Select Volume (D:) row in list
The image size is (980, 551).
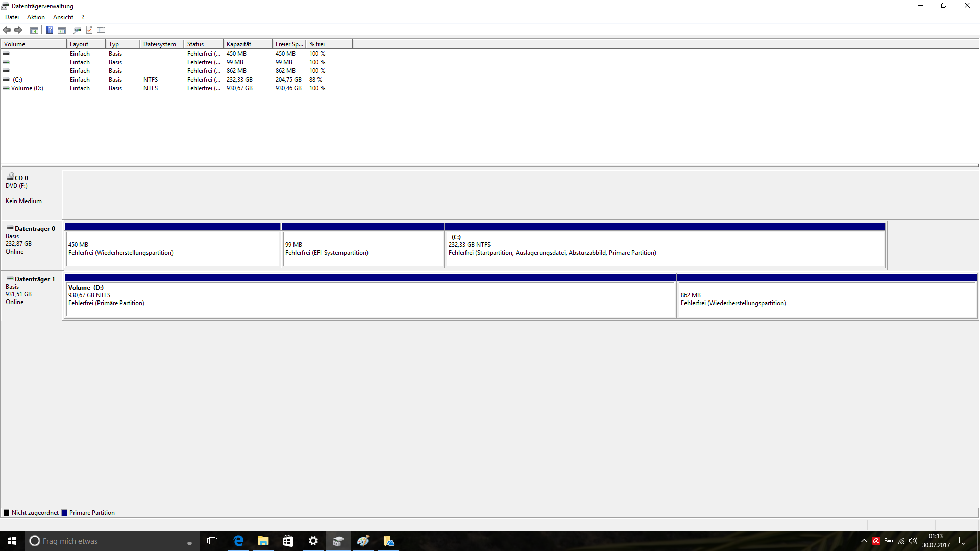(27, 88)
